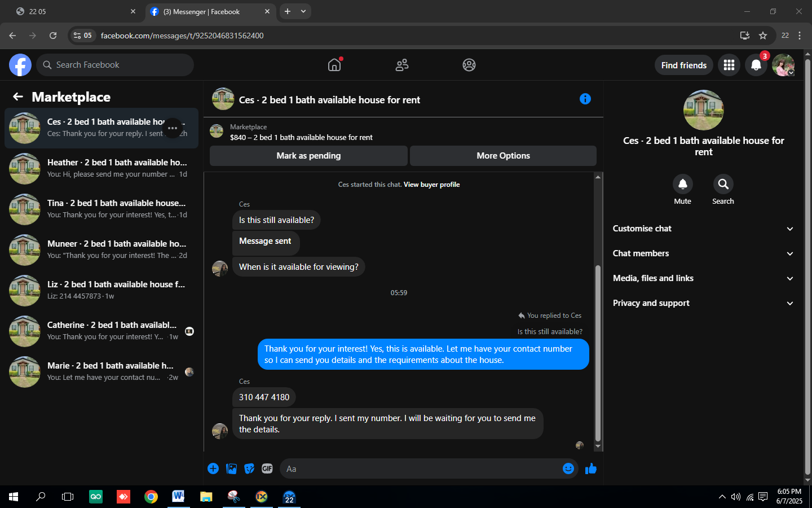Choose a sticker

coord(249,468)
